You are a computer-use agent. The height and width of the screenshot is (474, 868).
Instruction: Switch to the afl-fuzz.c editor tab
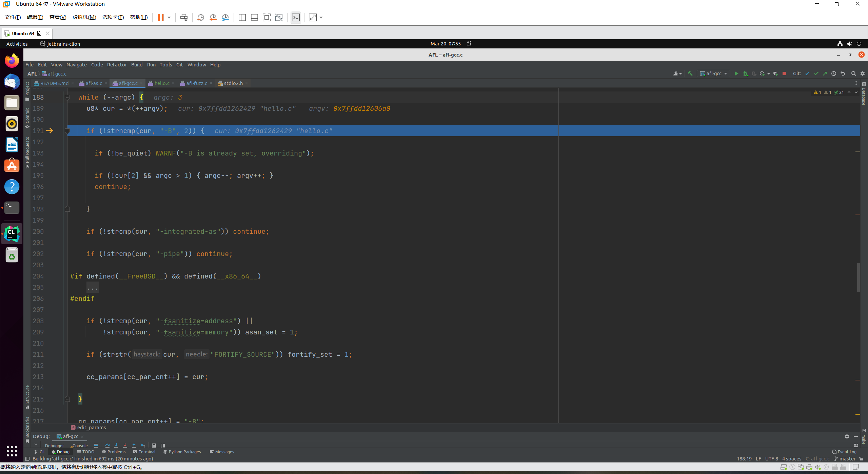click(196, 83)
